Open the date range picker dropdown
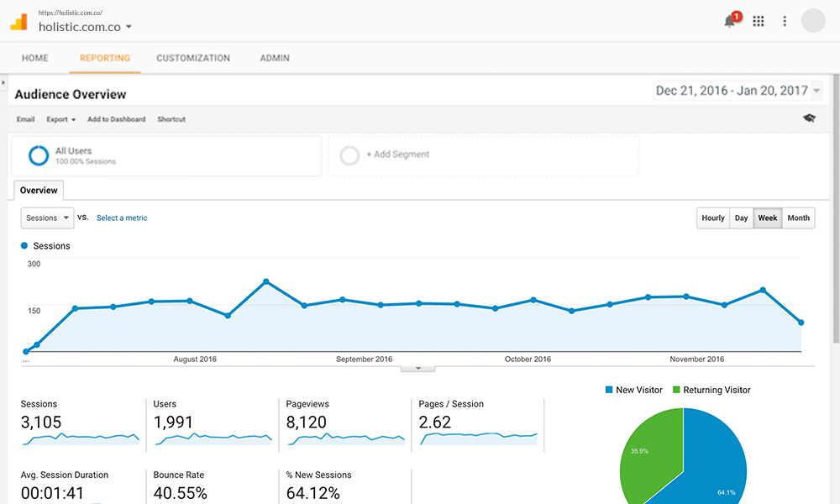This screenshot has width=840, height=504. pyautogui.click(x=738, y=91)
